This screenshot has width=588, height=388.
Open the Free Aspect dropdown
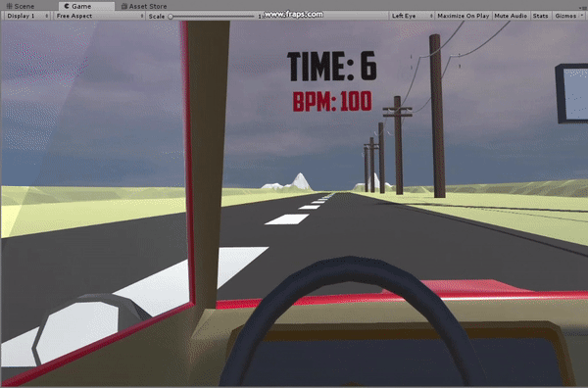click(x=99, y=16)
